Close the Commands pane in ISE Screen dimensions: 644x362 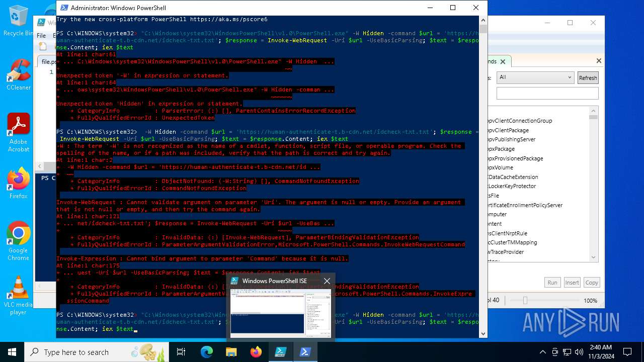click(599, 61)
